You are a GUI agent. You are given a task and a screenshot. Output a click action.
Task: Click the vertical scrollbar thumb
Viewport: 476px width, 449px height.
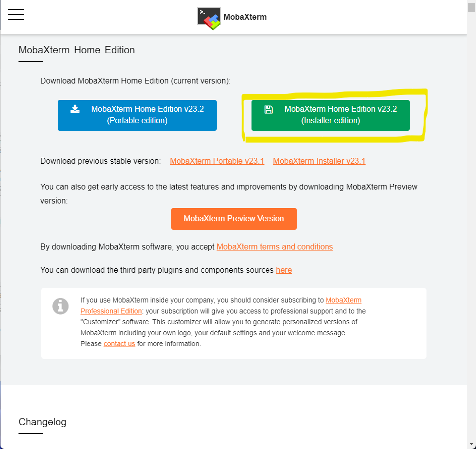click(471, 7)
